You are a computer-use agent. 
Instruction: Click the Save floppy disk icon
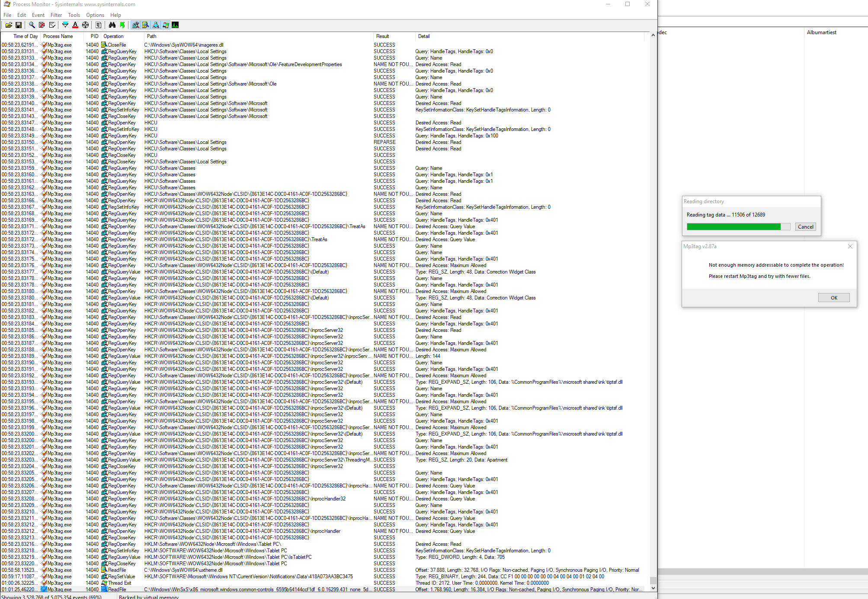coord(19,25)
